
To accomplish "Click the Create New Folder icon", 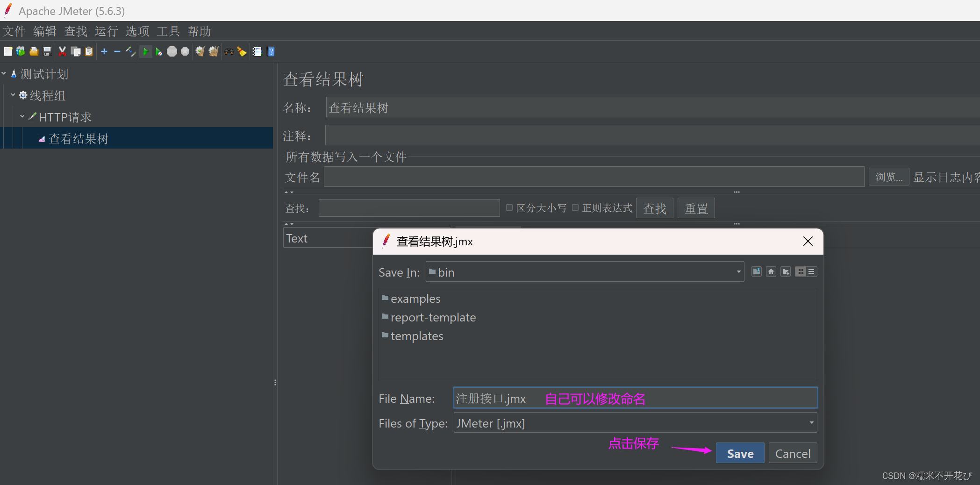I will click(x=786, y=271).
